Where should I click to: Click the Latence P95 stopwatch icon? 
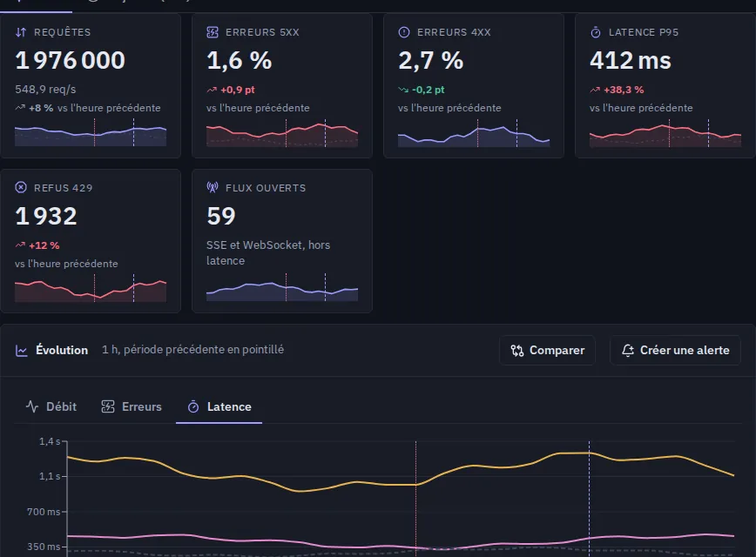[x=596, y=32]
